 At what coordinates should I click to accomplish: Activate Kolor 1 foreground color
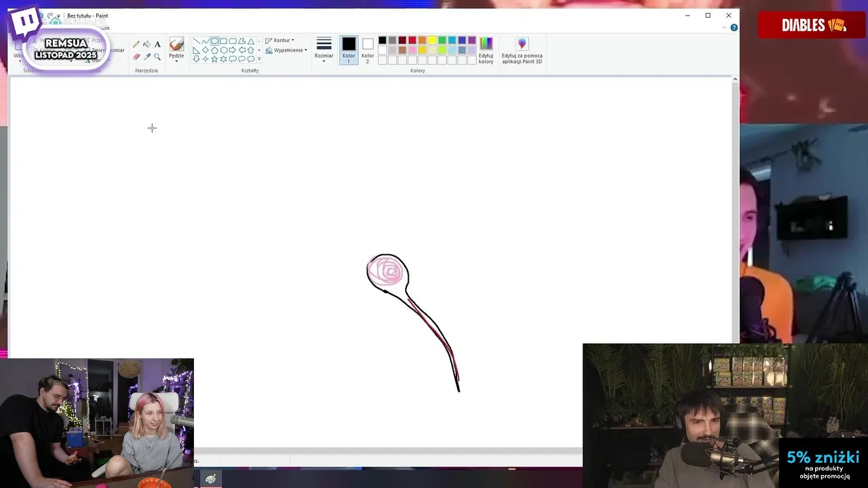pos(349,50)
